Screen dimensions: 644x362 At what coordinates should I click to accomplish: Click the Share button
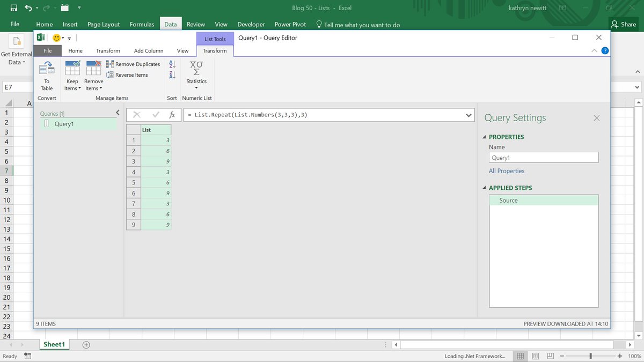tap(624, 24)
